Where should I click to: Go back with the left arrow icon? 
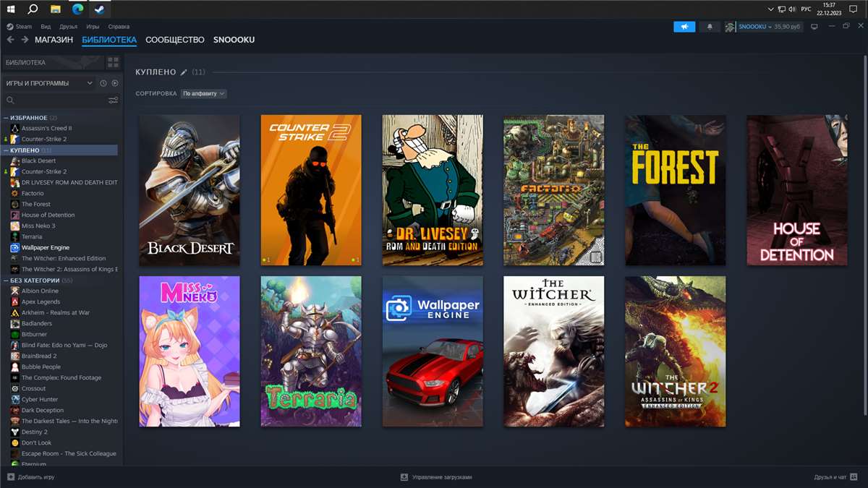tap(10, 40)
